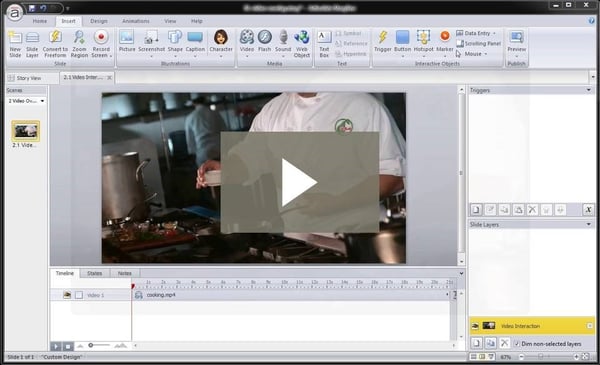The height and width of the screenshot is (365, 600).
Task: Select slide thumbnail 2.1 in Scenes panel
Action: 25,131
